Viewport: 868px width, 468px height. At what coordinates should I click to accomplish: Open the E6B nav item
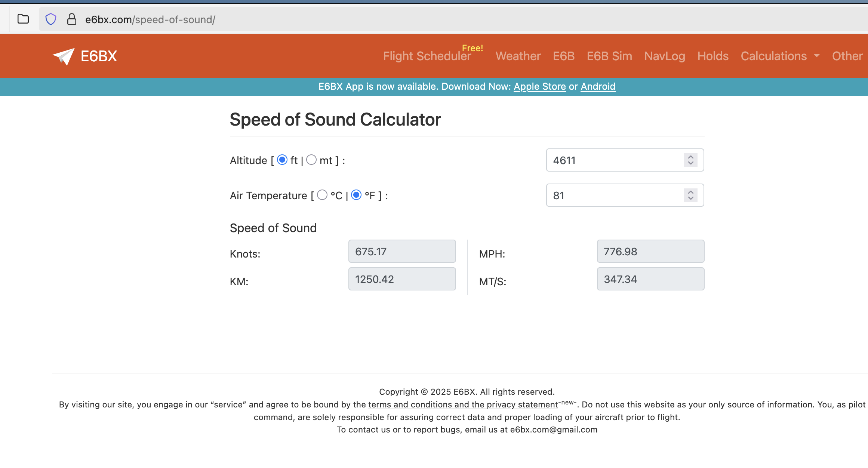pos(564,56)
